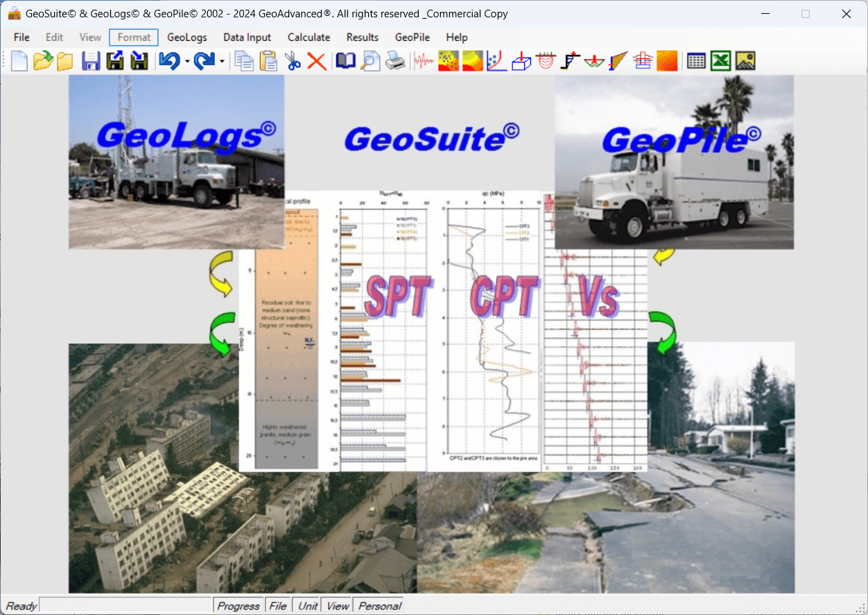Undo the last action
The width and height of the screenshot is (868, 615).
coord(169,61)
